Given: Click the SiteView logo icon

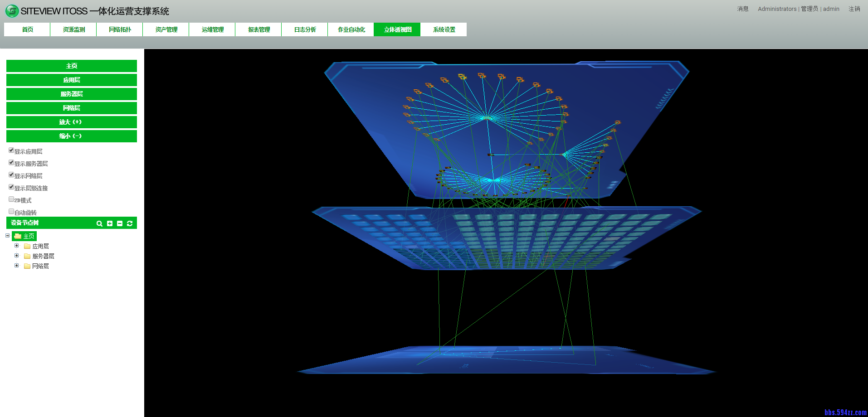Looking at the screenshot, I should pos(12,11).
